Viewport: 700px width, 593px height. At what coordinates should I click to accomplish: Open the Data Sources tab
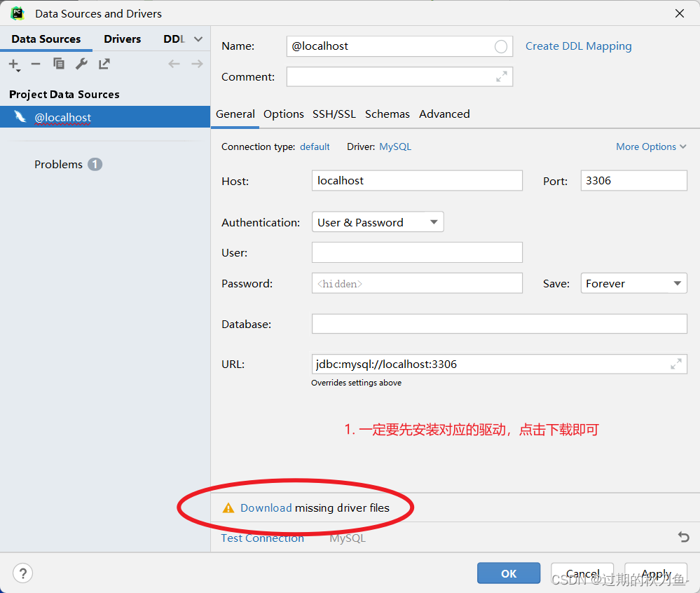[46, 39]
